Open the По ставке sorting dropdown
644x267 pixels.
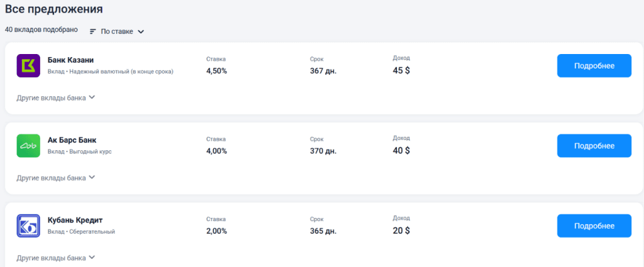(x=123, y=31)
